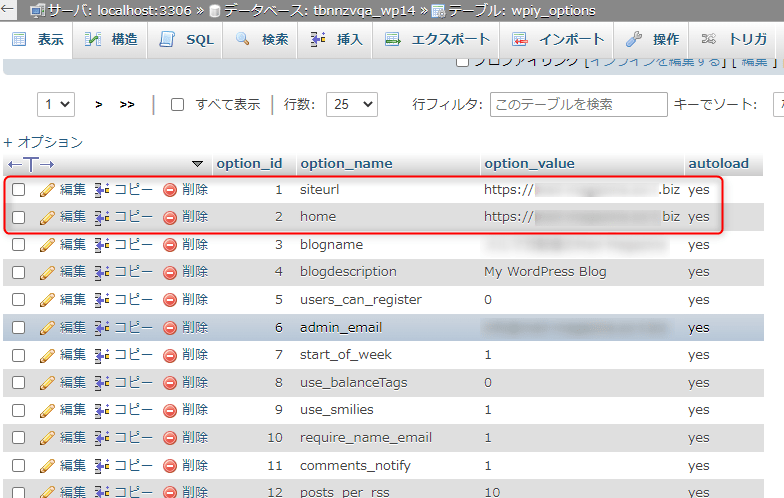
Task: Expand the + オプション link
Action: click(43, 142)
